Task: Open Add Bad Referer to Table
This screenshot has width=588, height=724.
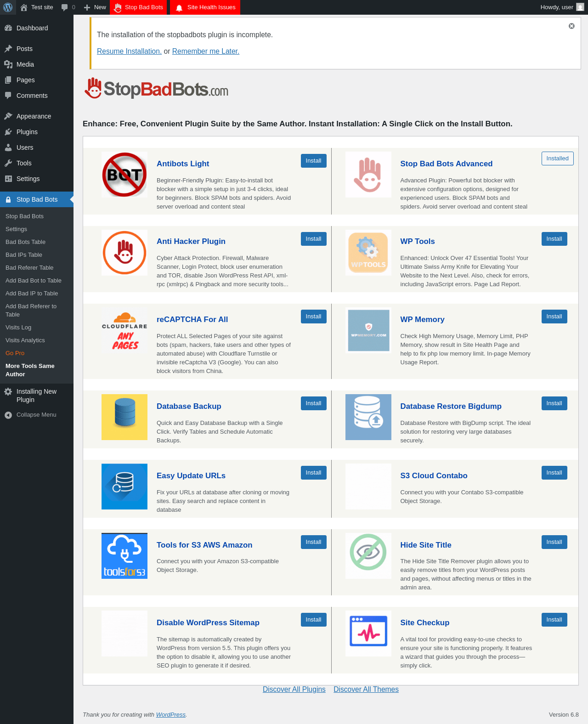Action: click(x=31, y=311)
